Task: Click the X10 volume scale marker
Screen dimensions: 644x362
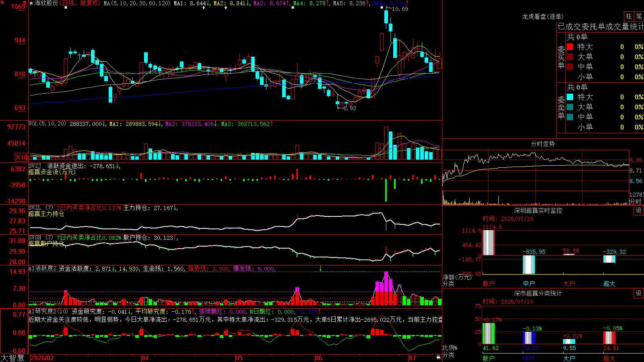Action: pyautogui.click(x=21, y=157)
